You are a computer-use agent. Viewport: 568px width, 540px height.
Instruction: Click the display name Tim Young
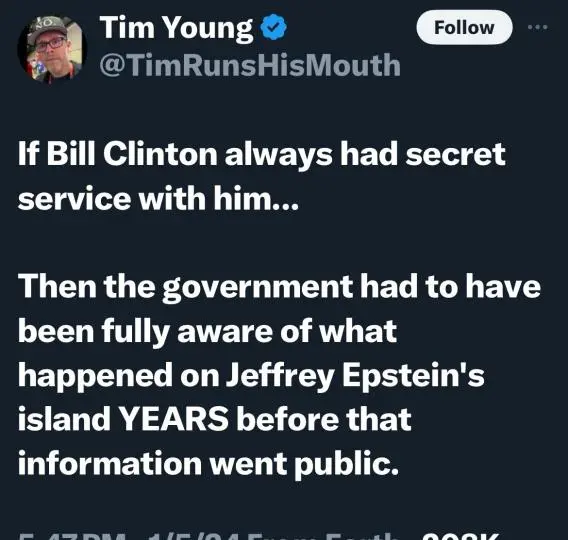176,27
